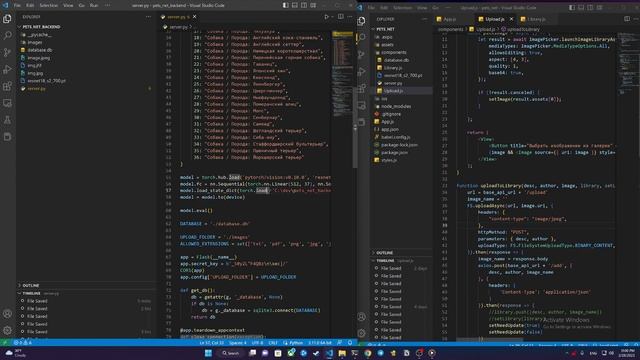Open Search view in right VS Code window
640x360 pixels.
[x=361, y=38]
